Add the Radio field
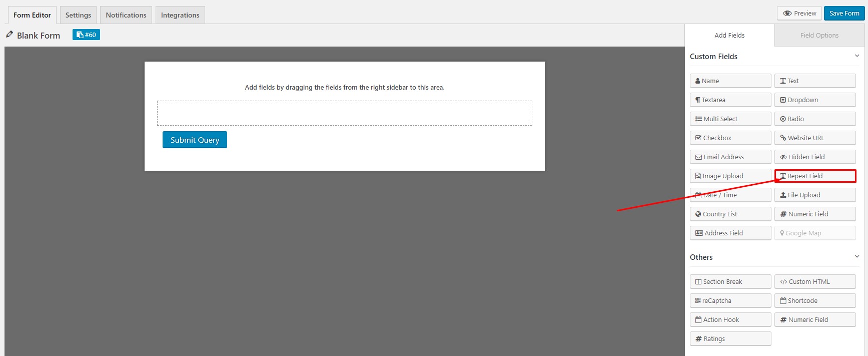The width and height of the screenshot is (868, 356). pos(815,119)
